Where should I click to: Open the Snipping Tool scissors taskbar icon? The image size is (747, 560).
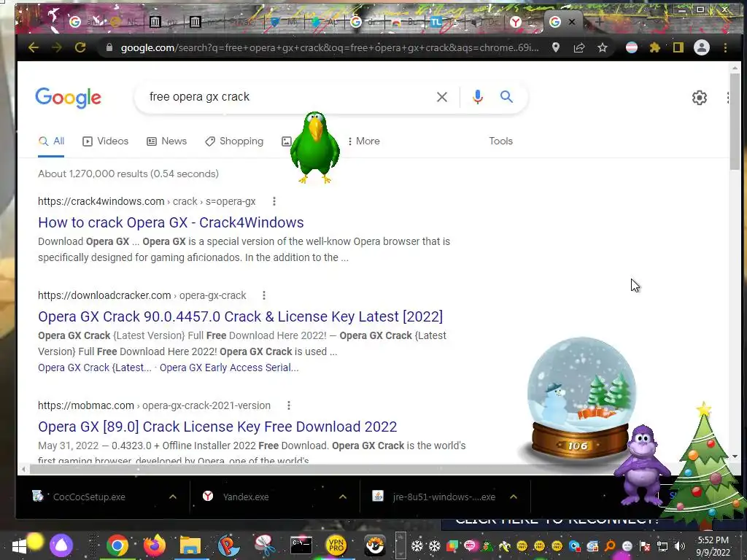264,545
